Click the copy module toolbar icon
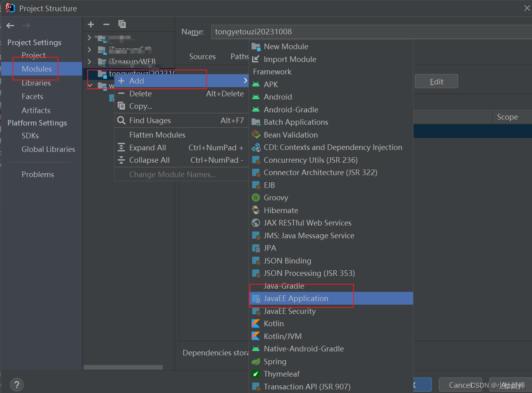Image resolution: width=532 pixels, height=393 pixels. [122, 24]
